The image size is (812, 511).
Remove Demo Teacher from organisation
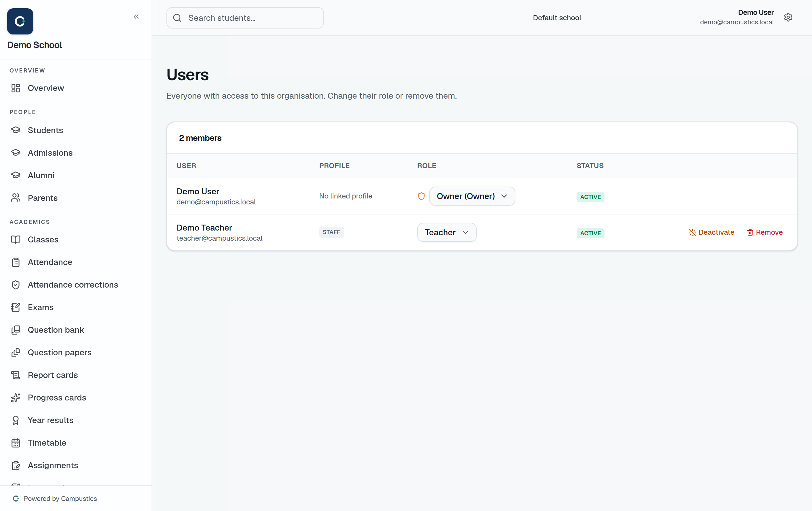[x=764, y=232]
